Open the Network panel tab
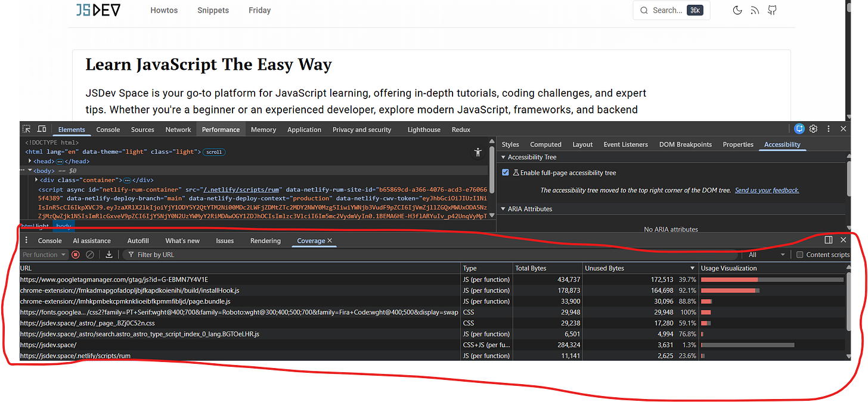The height and width of the screenshot is (402, 868). pos(178,129)
